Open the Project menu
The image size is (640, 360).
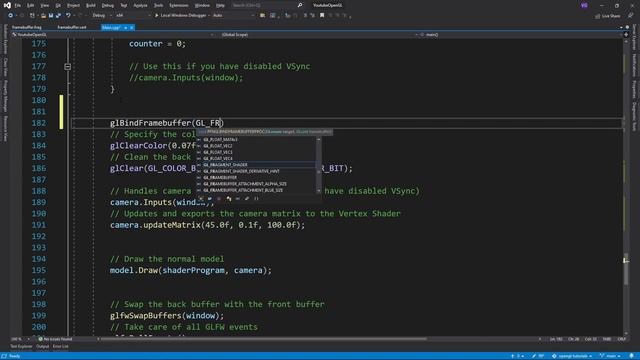73,5
